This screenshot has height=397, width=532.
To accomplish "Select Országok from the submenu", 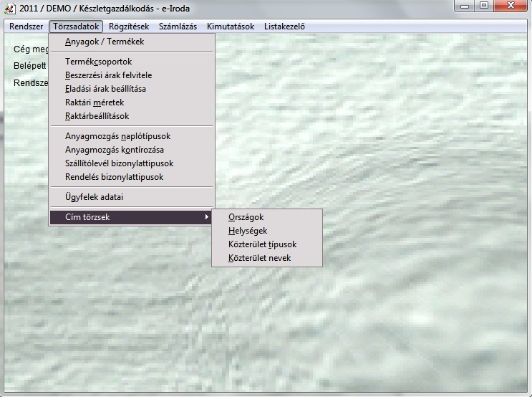I will click(x=246, y=217).
